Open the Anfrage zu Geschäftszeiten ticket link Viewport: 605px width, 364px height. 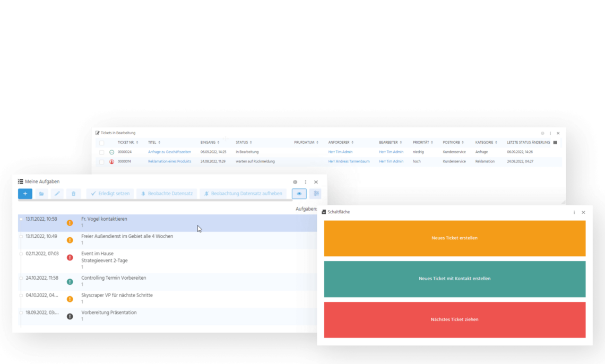170,152
